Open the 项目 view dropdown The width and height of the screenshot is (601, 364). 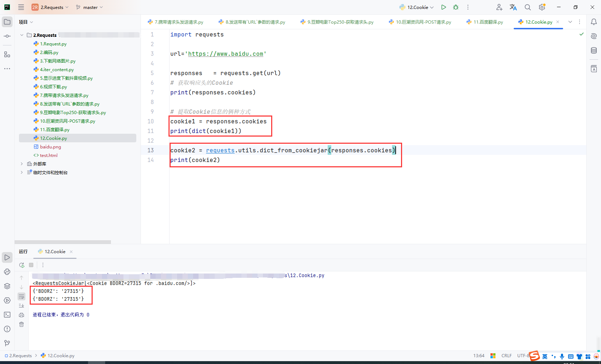point(26,22)
